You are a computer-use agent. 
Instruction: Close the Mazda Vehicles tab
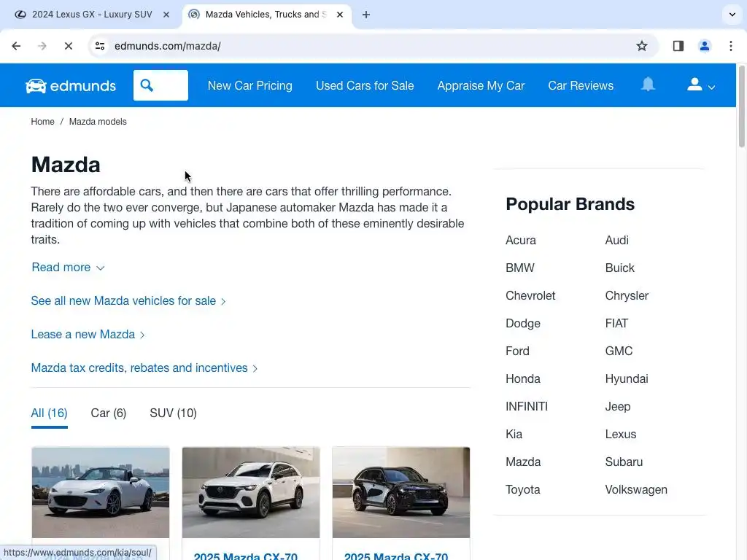340,15
